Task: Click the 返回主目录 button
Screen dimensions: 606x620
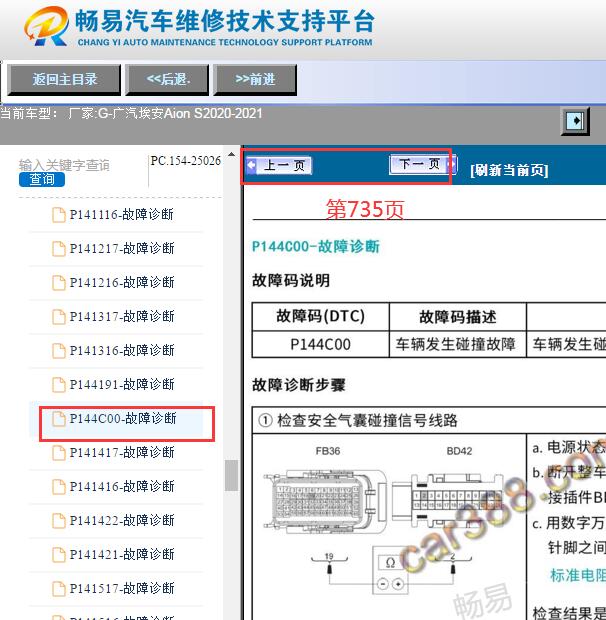Action: [64, 79]
